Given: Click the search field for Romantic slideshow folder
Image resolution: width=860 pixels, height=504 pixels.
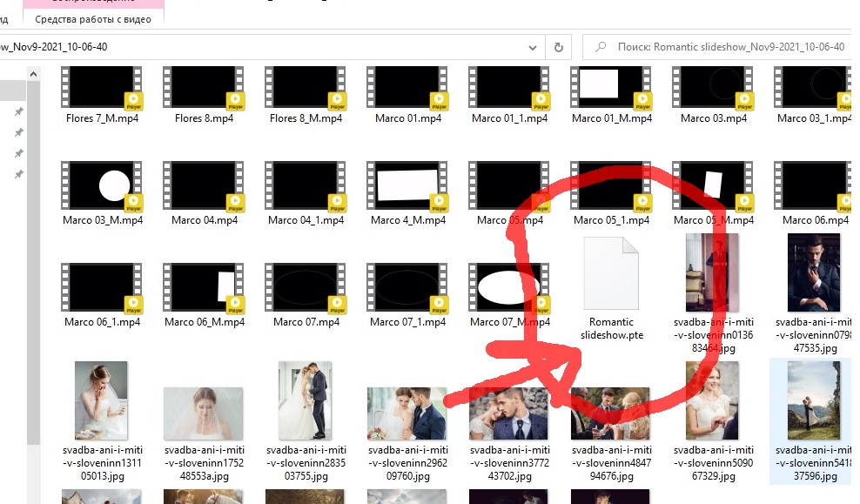Looking at the screenshot, I should pos(716,47).
